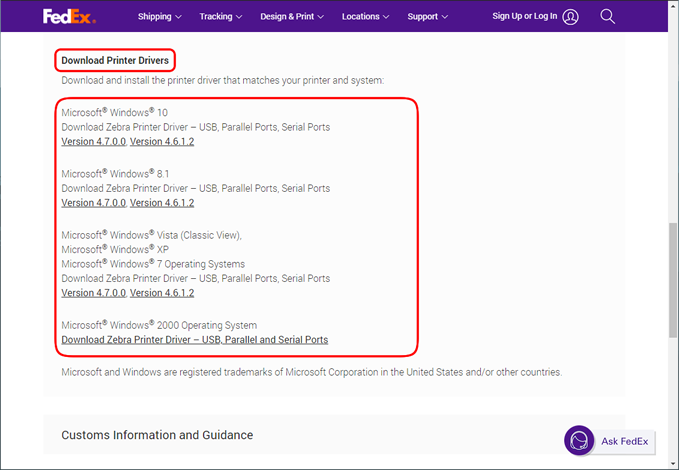Open the Locations menu
679x470 pixels.
366,17
